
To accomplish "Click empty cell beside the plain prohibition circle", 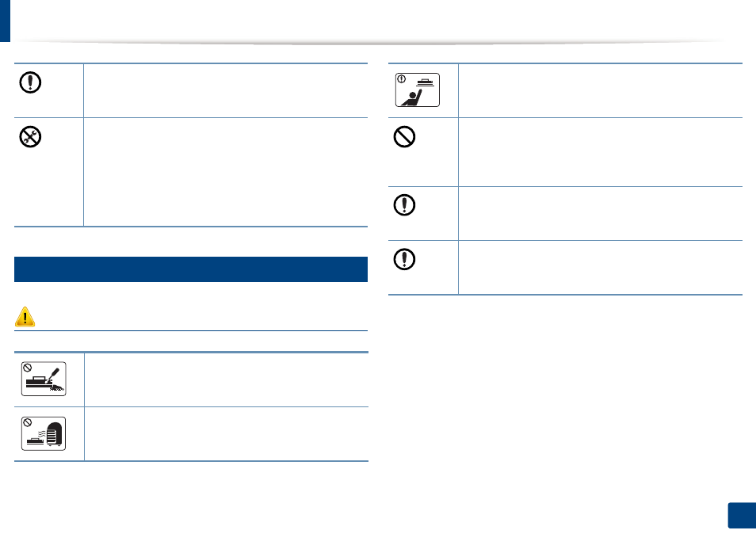I will [x=600, y=152].
